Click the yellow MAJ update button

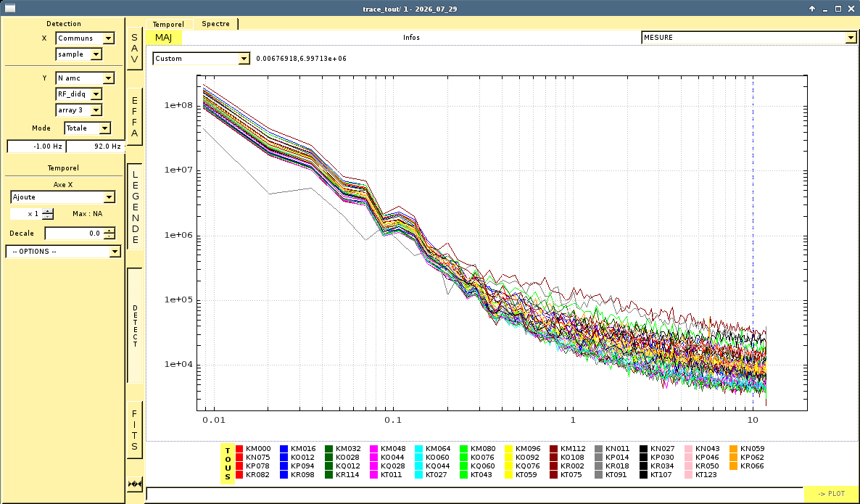pos(163,37)
